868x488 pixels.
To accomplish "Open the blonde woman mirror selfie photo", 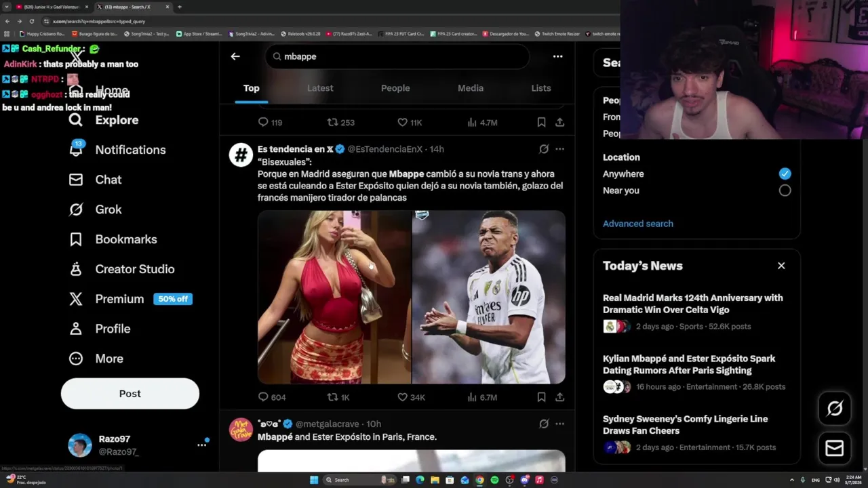I will tap(334, 297).
